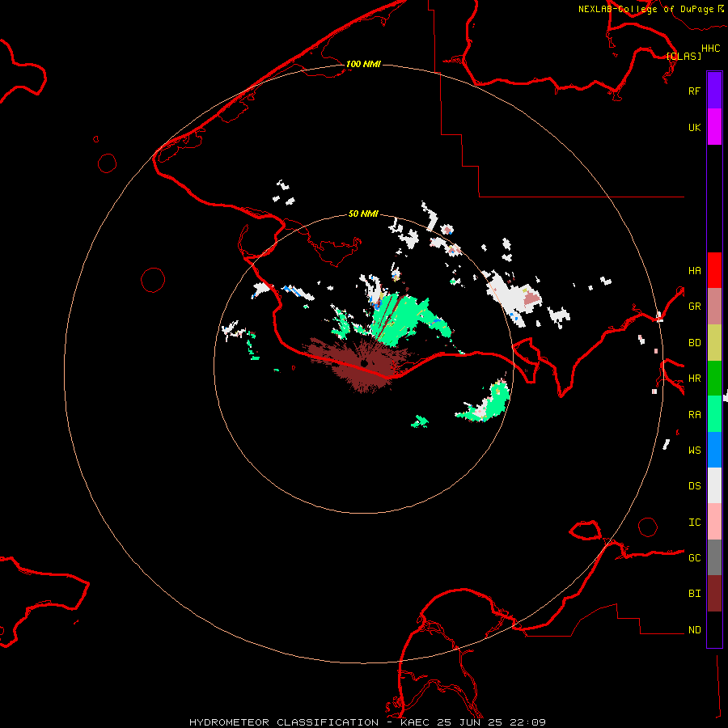Click the 'UK' legend label
Viewport: 728px width, 728px height.
click(694, 127)
